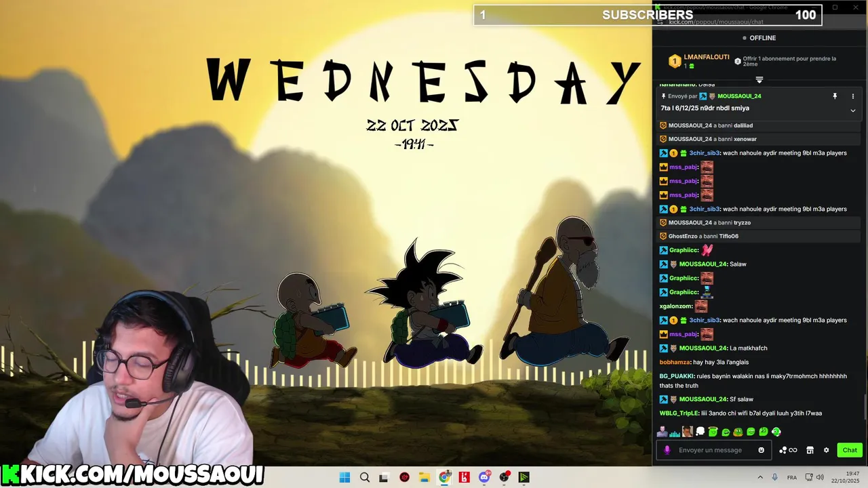Image resolution: width=868 pixels, height=488 pixels.
Task: Pick the first face emote in quick bar
Action: coord(663,432)
